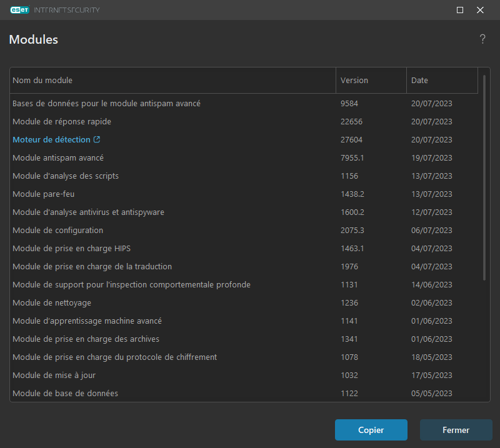The image size is (500, 448).
Task: Click version value 1141
Action: pos(349,321)
